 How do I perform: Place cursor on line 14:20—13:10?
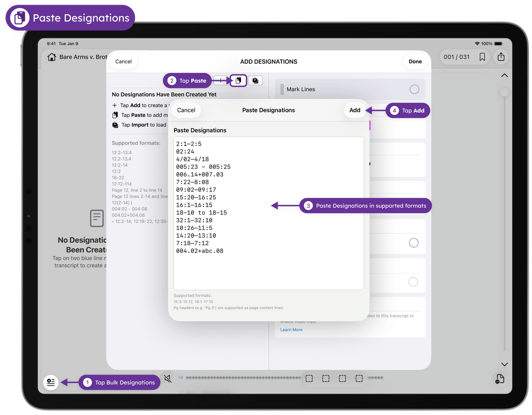click(x=196, y=236)
